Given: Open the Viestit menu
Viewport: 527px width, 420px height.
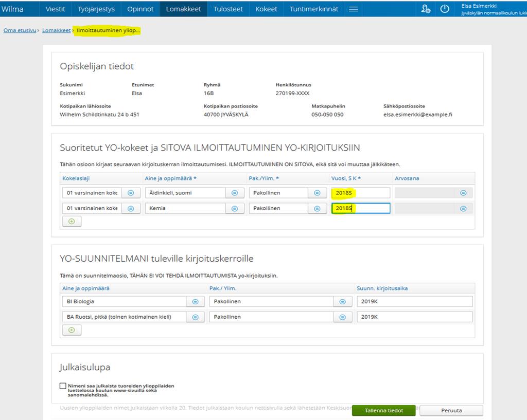Looking at the screenshot, I should tap(55, 9).
